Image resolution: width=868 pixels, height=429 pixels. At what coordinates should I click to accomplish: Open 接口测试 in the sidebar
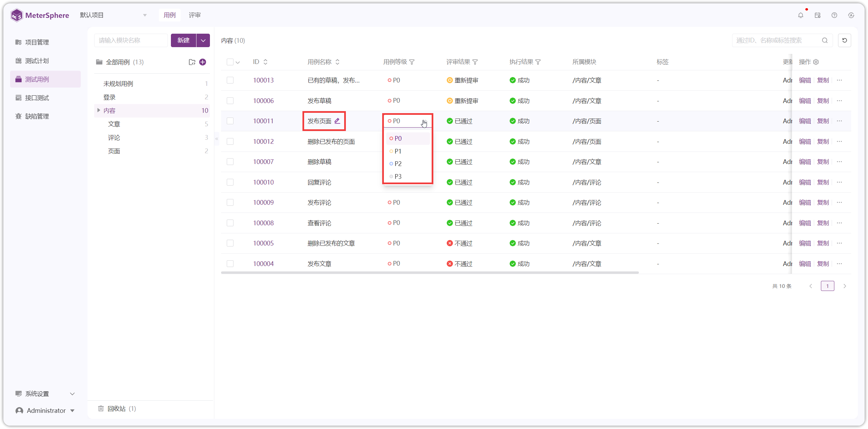[x=45, y=98]
